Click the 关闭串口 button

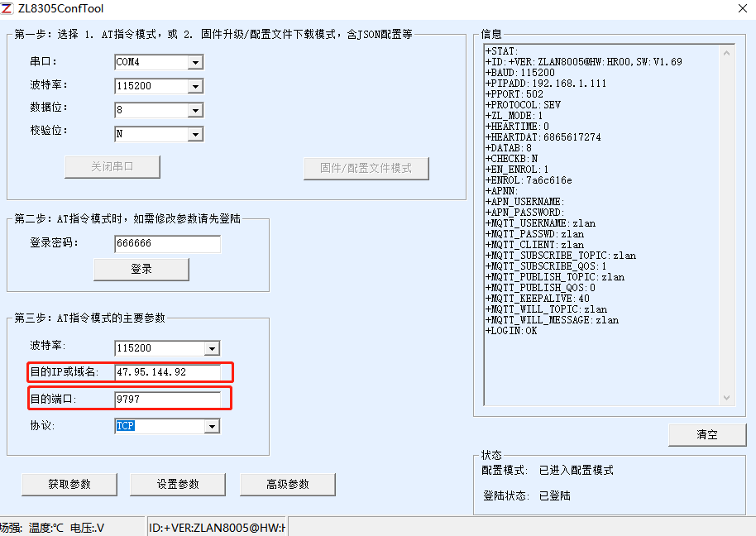(112, 167)
